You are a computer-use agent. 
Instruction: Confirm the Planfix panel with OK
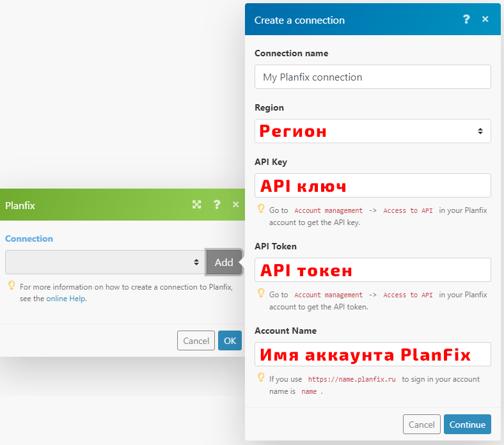(230, 340)
